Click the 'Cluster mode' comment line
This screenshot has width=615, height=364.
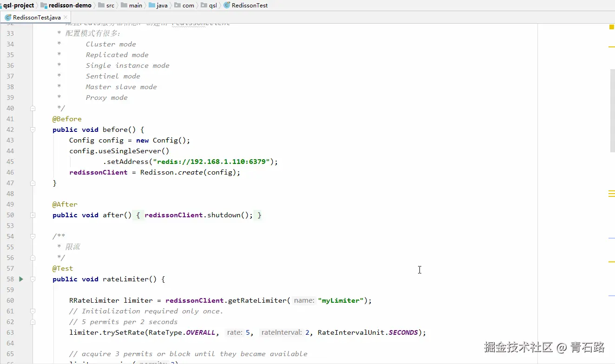111,44
